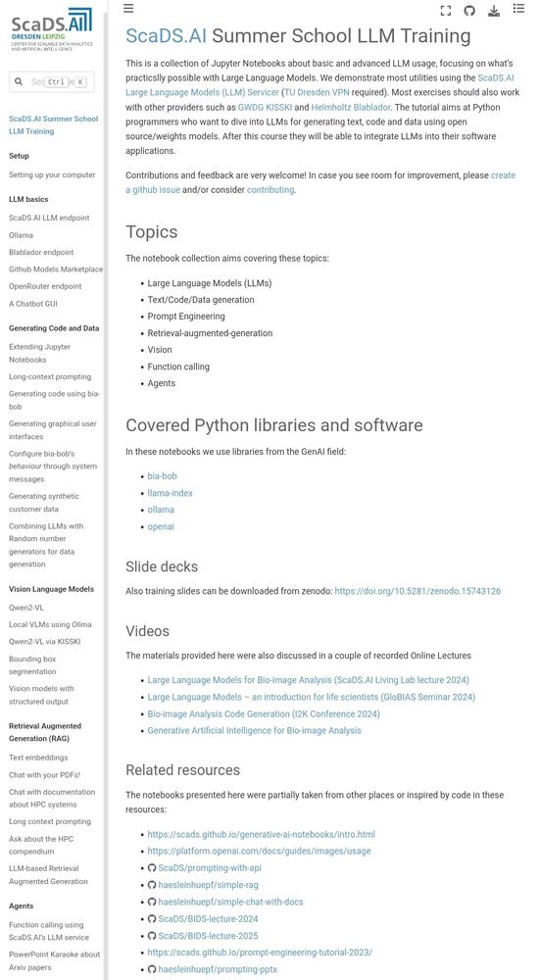Open the GitHub source repository icon
Viewport: 540px width, 980px height.
click(469, 10)
